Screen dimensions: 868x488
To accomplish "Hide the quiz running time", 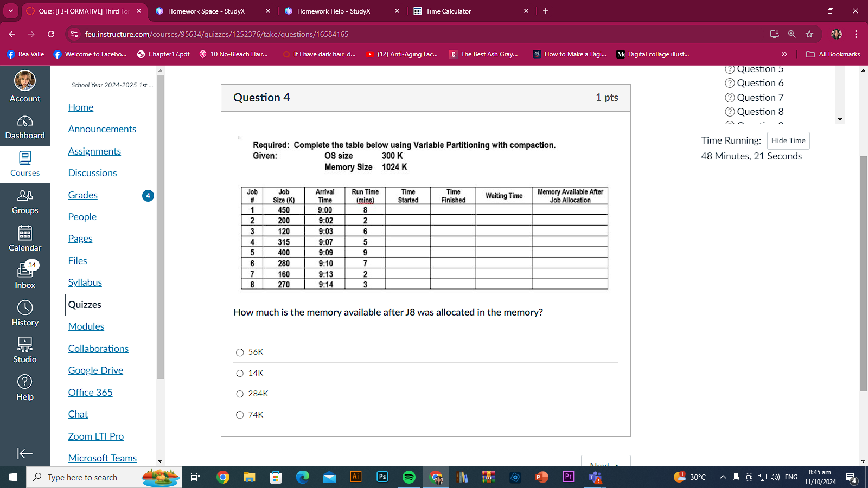I will [x=788, y=140].
